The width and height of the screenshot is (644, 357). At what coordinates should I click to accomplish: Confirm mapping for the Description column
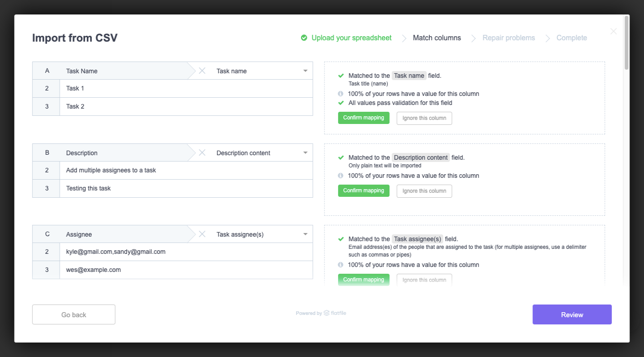(x=363, y=190)
